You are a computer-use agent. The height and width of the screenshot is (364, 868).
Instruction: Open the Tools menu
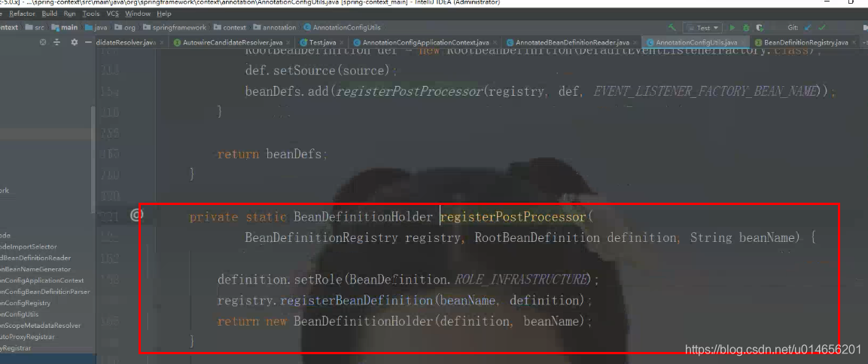pos(91,14)
